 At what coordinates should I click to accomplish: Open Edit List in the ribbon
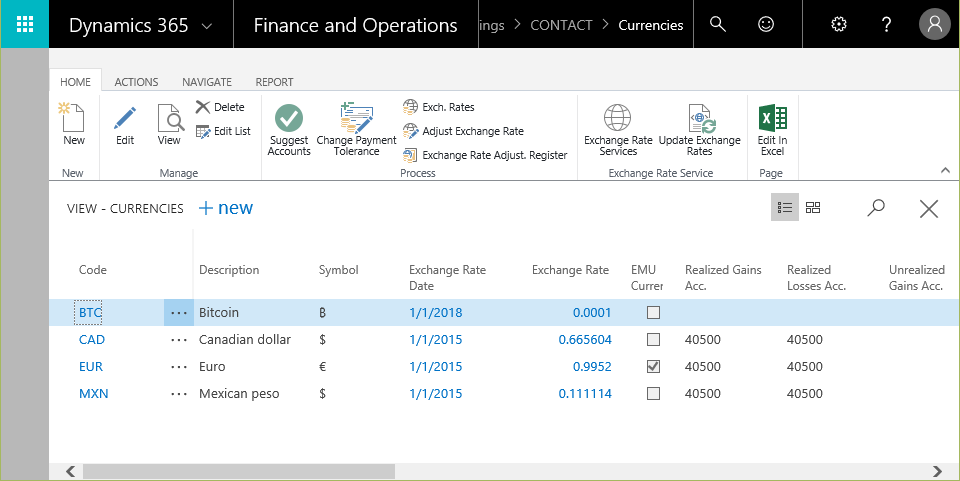coord(223,131)
